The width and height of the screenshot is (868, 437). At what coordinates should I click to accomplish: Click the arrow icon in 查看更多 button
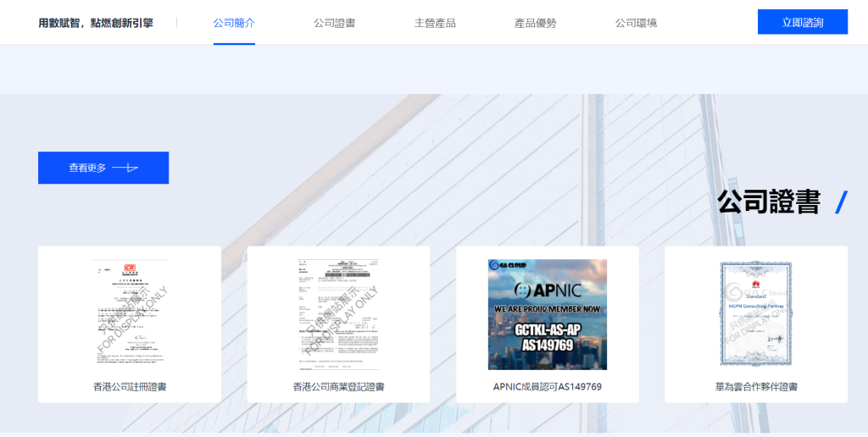click(125, 168)
